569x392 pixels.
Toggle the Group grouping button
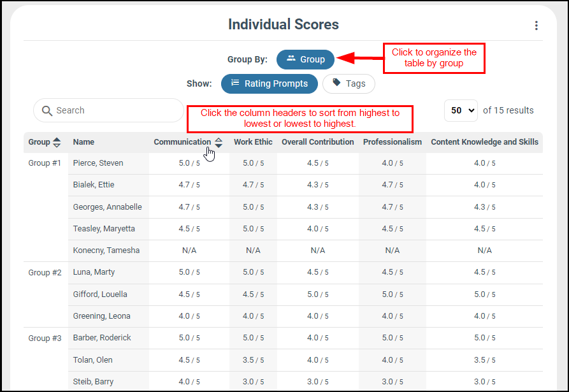tap(305, 59)
